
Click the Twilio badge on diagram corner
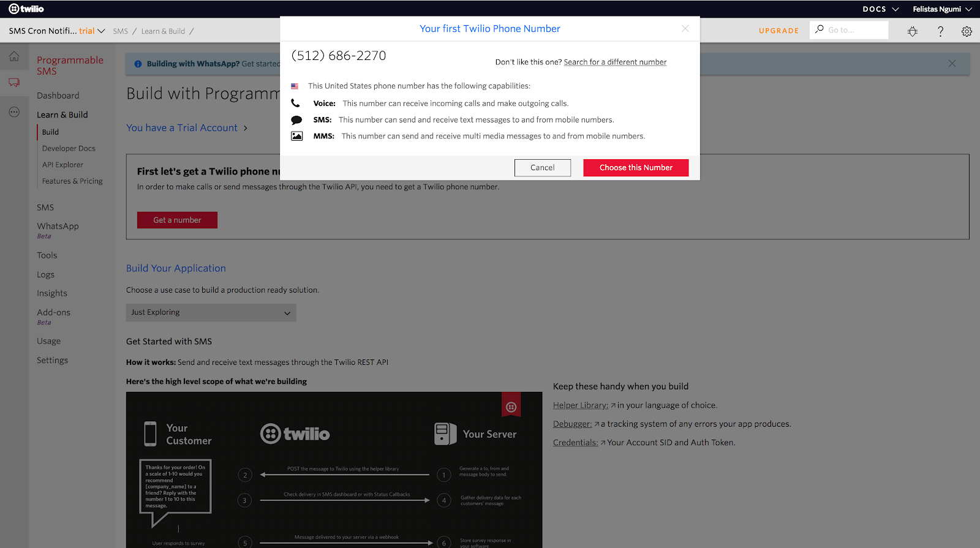click(x=511, y=405)
